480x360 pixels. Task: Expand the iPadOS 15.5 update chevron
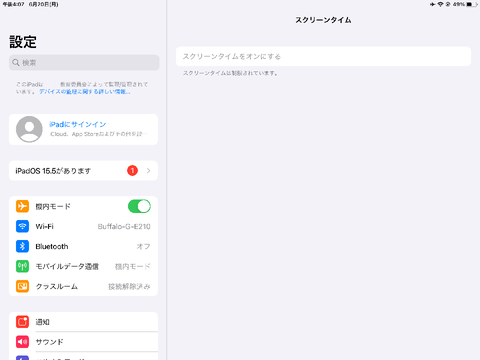148,171
